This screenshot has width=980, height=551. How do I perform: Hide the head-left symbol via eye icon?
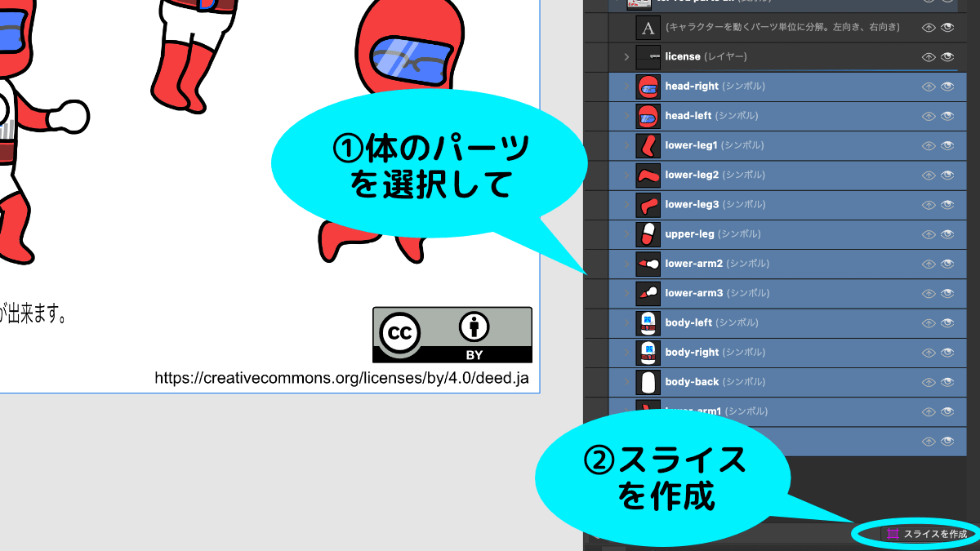(947, 116)
